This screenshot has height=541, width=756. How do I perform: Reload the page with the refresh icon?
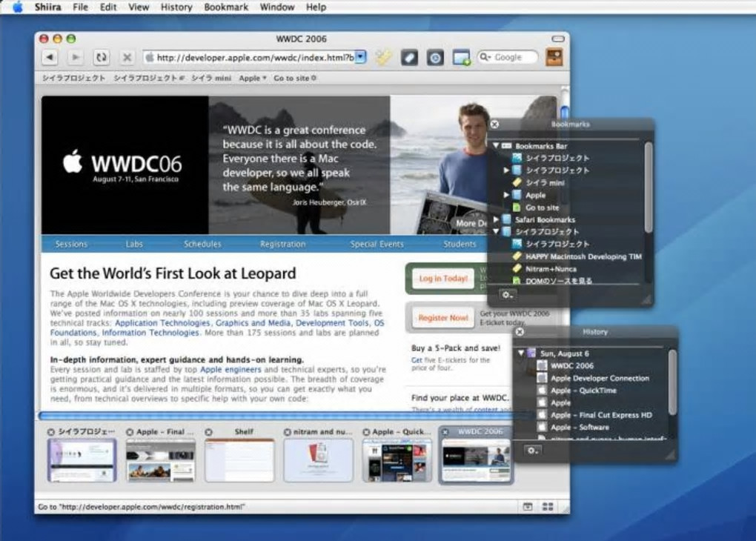(x=101, y=57)
